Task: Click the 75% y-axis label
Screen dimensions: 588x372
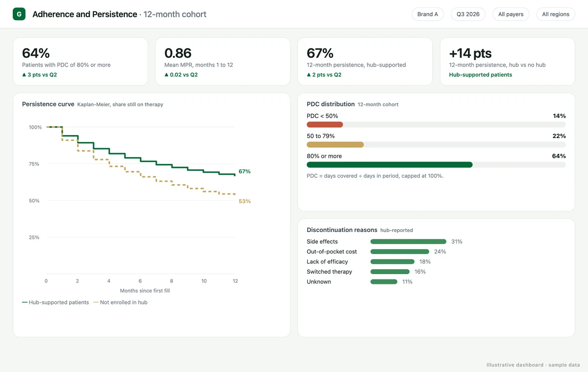Action: (x=34, y=164)
